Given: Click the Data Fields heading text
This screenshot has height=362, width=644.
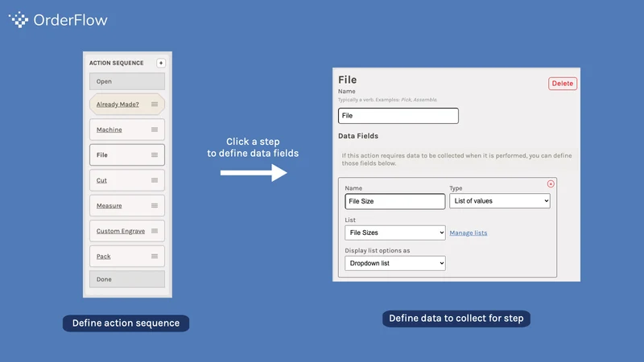Looking at the screenshot, I should click(358, 136).
